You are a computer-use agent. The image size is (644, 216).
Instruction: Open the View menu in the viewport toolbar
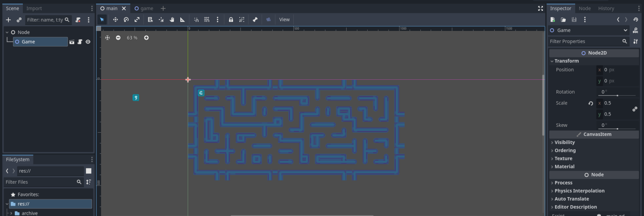tap(284, 20)
